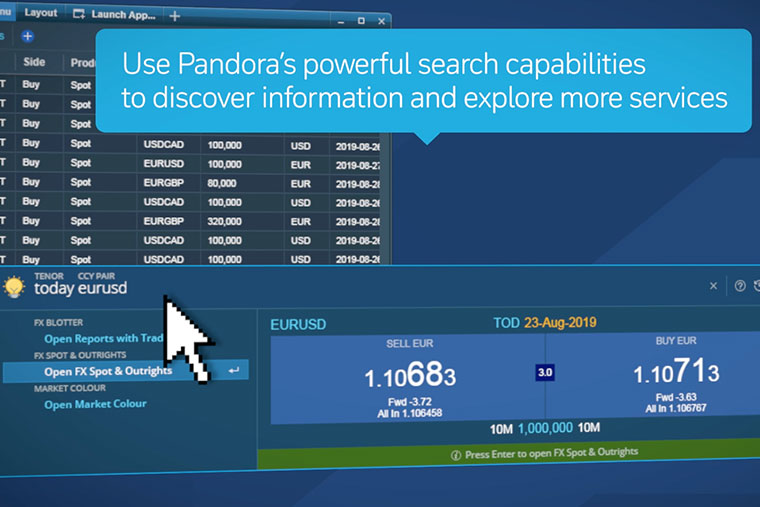Open Market Colour link

tap(95, 404)
